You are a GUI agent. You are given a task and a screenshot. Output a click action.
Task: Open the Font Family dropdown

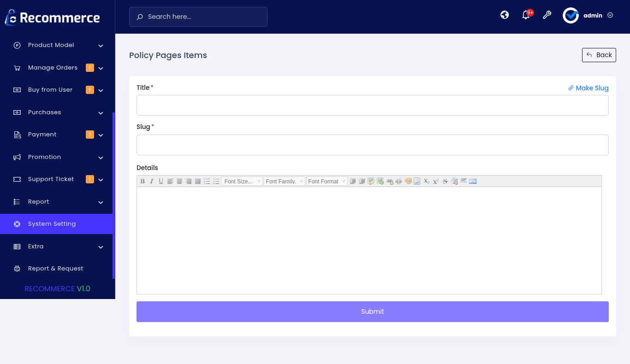285,181
